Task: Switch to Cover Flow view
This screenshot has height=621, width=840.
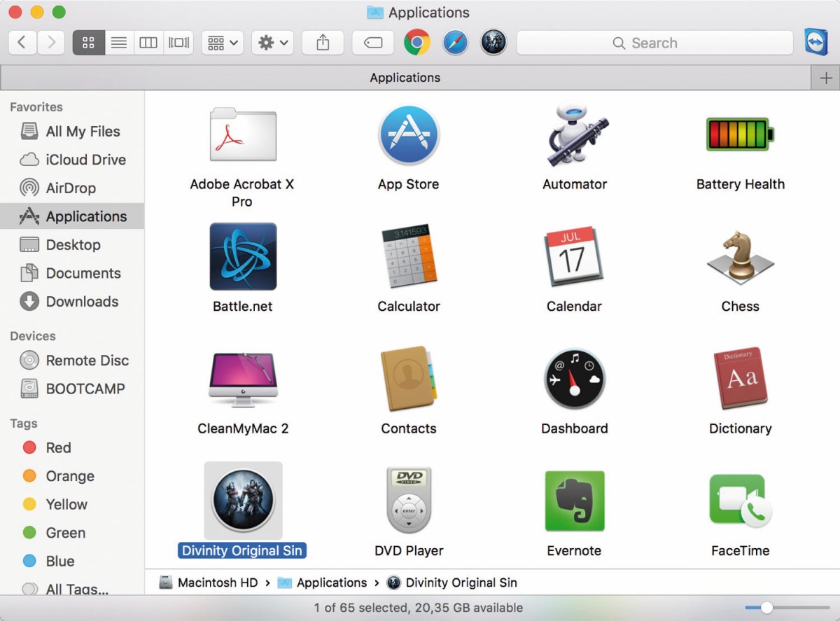Action: click(x=178, y=43)
